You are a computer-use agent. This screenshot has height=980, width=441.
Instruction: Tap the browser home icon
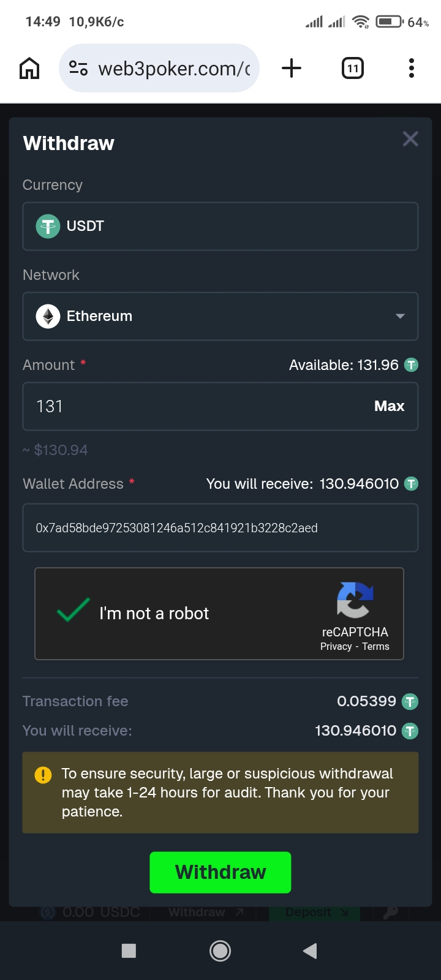click(29, 68)
